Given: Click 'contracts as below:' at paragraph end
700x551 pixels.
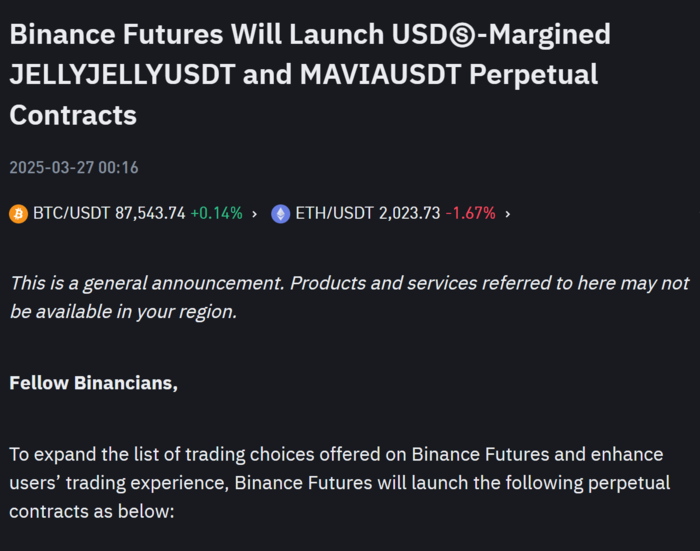Looking at the screenshot, I should [92, 511].
